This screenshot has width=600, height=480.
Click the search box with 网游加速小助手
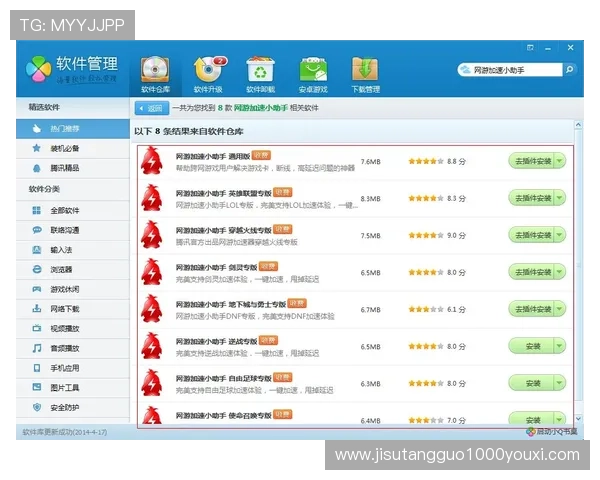[x=511, y=70]
